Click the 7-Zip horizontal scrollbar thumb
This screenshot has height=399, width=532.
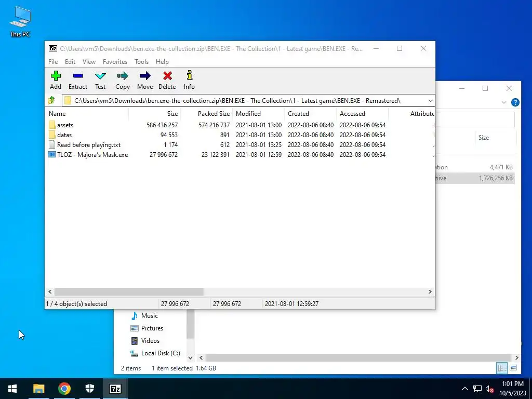point(129,292)
